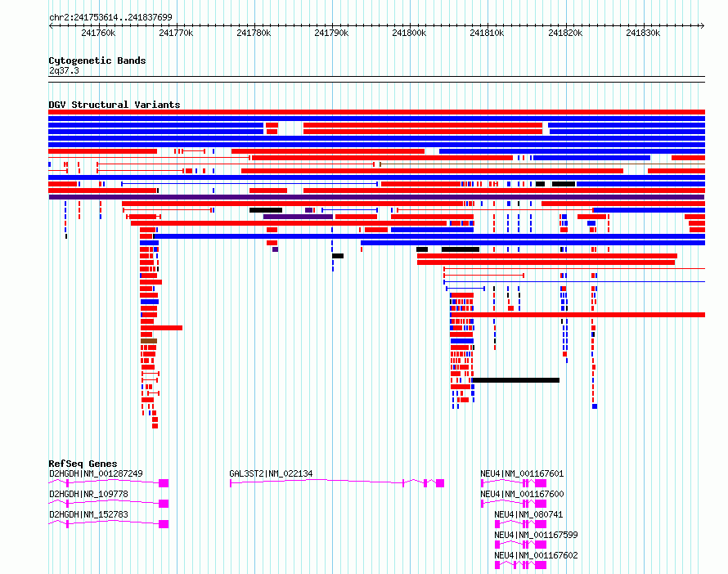Click the D2HGDH|NR_109778 gene label
This screenshot has width=728, height=574.
point(88,494)
